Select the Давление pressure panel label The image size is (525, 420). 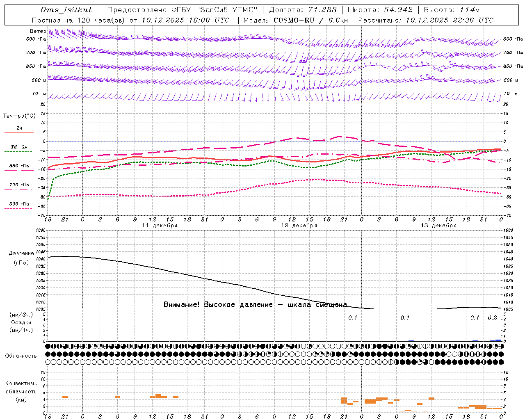(x=21, y=253)
